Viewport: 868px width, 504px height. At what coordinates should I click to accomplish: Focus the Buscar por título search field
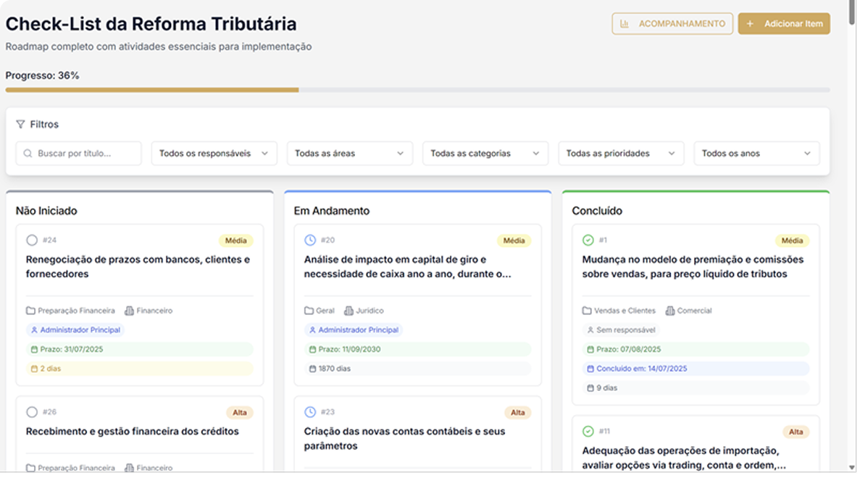85,154
